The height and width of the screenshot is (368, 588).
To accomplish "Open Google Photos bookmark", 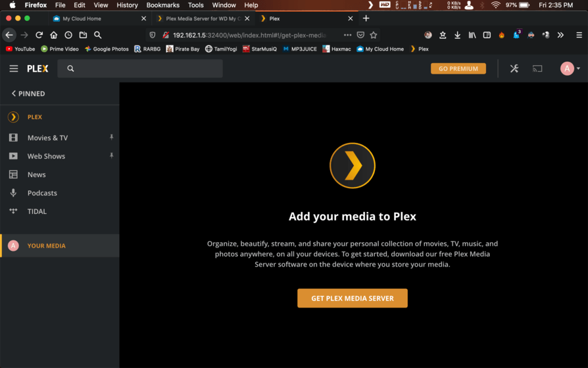I will (x=107, y=49).
